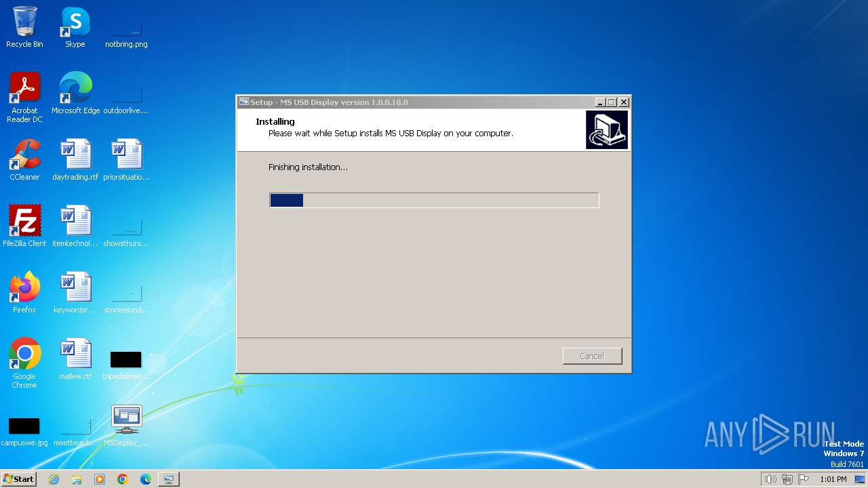The height and width of the screenshot is (488, 868).
Task: Select the keywordsr document icon
Action: (x=75, y=293)
